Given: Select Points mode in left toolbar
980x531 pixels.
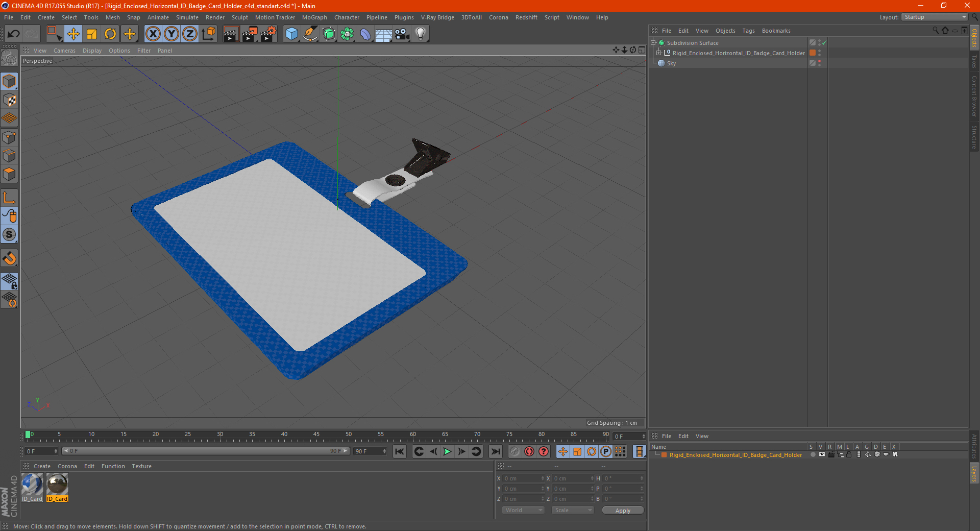Looking at the screenshot, I should [x=9, y=137].
